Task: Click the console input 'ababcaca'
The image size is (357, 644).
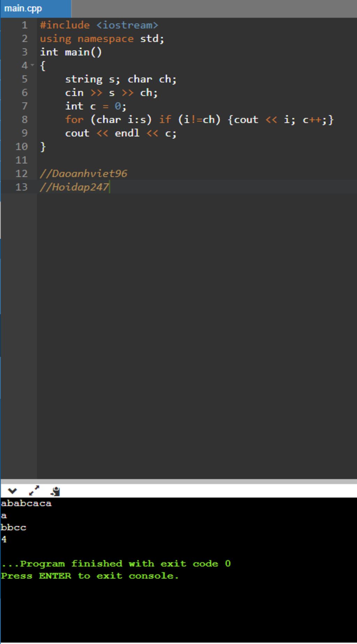Action: pyautogui.click(x=26, y=503)
